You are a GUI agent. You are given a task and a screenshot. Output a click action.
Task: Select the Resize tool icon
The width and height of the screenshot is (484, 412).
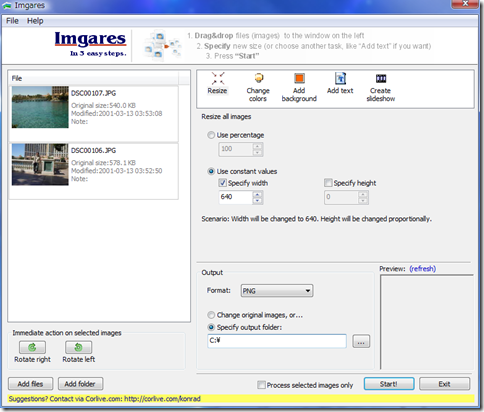tap(217, 84)
